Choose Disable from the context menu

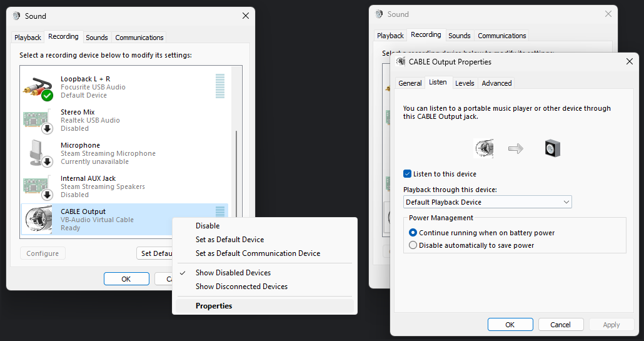tap(264, 226)
